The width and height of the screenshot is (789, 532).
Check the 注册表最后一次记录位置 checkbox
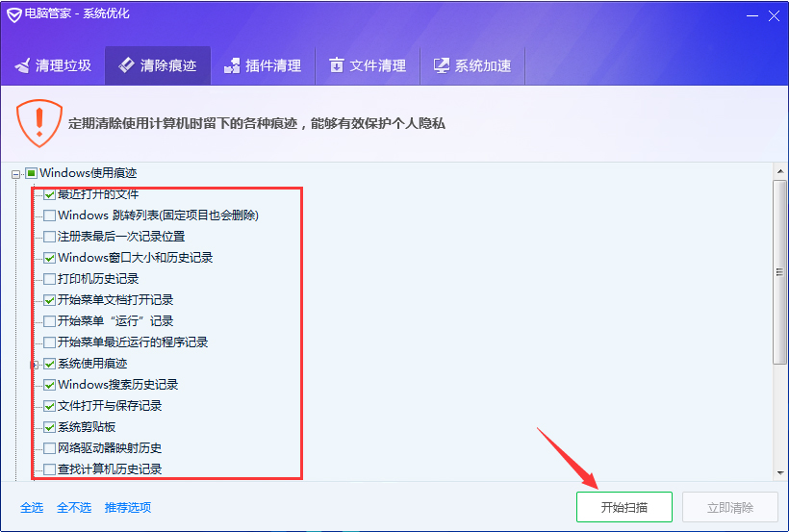pyautogui.click(x=50, y=237)
